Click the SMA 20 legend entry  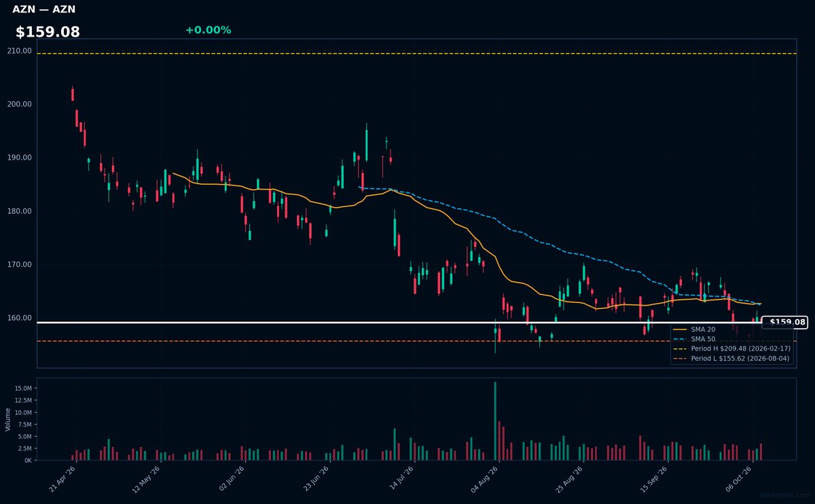(x=694, y=329)
